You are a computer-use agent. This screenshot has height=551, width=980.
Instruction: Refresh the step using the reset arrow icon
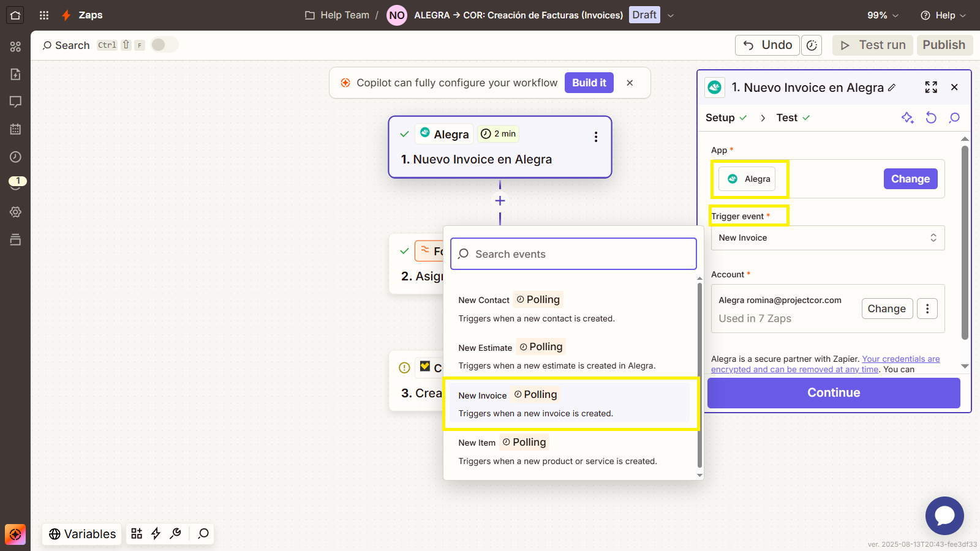pyautogui.click(x=931, y=118)
